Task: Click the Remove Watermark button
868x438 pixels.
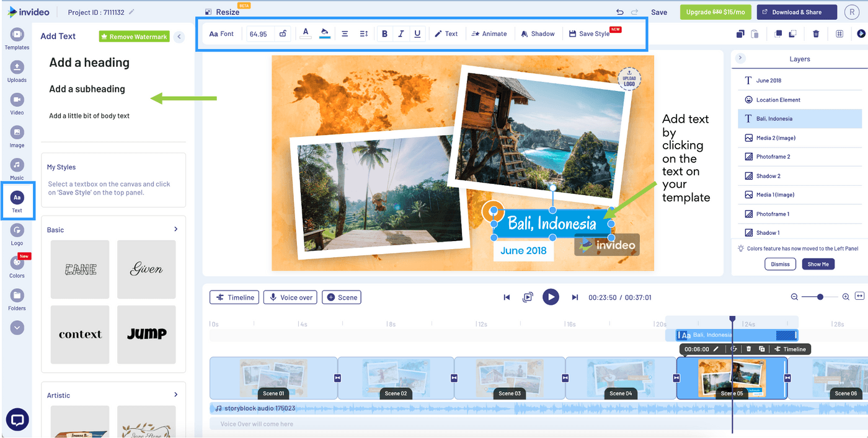Action: pyautogui.click(x=134, y=37)
